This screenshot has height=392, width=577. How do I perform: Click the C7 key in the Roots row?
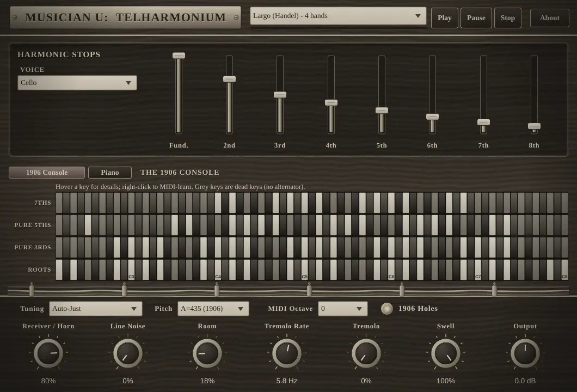(x=477, y=270)
